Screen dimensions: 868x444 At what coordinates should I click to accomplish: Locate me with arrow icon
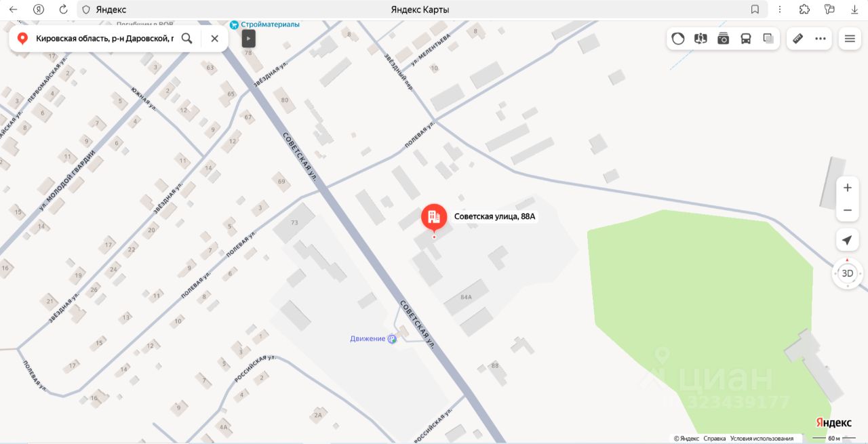click(x=848, y=240)
